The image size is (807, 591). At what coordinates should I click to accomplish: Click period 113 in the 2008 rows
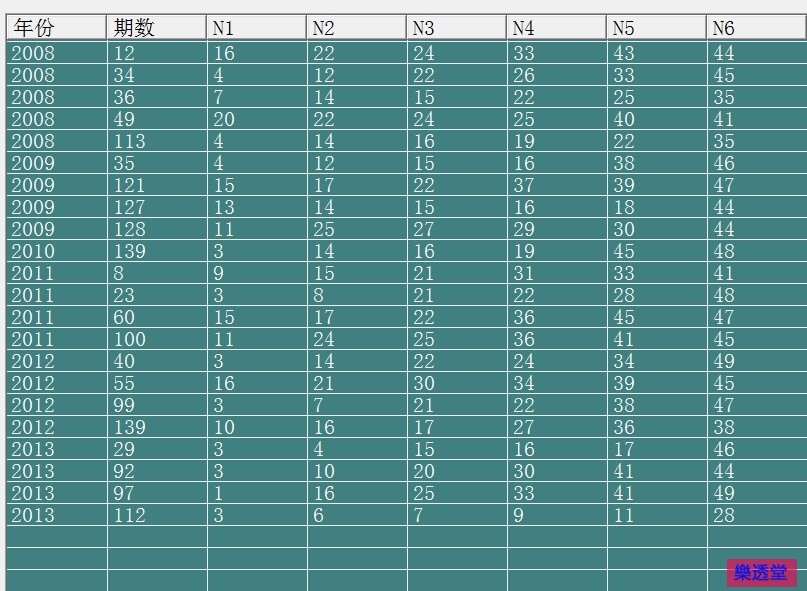(x=130, y=141)
